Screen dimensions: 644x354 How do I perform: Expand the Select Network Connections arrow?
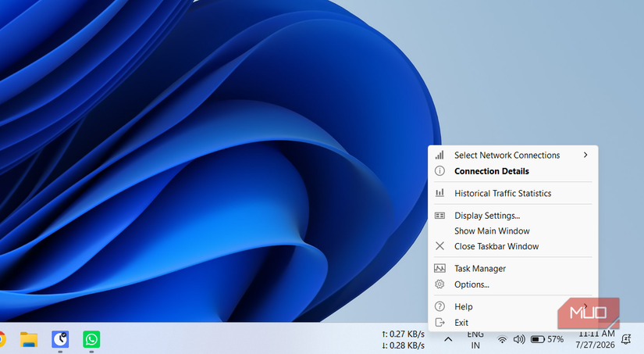pyautogui.click(x=585, y=155)
